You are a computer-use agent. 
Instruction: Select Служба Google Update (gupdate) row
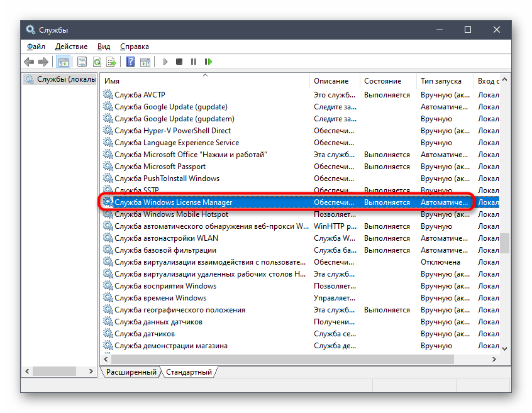click(x=301, y=107)
